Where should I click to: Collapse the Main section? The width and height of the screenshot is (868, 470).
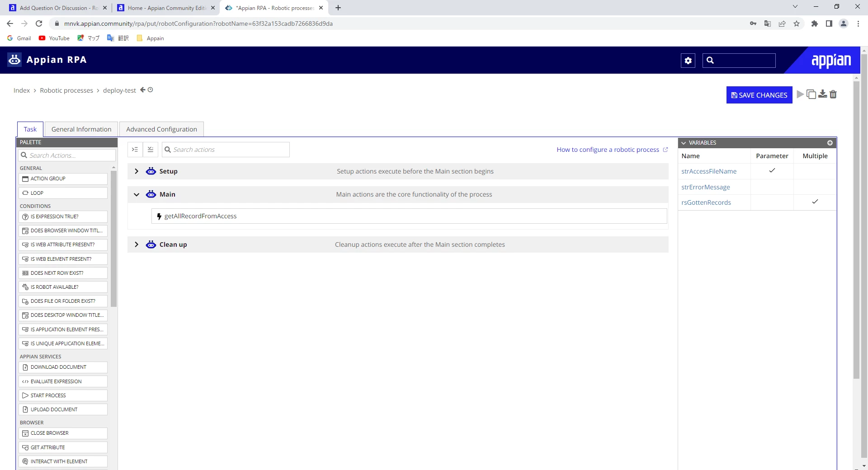(137, 195)
